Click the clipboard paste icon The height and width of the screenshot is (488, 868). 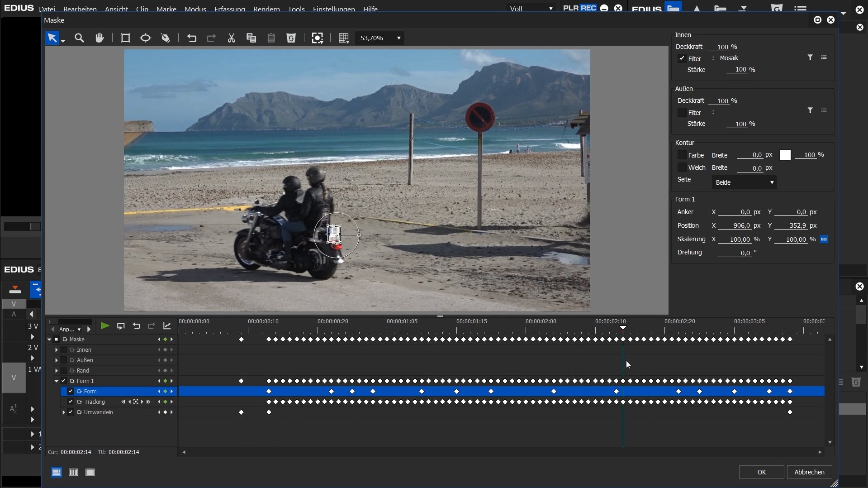click(271, 38)
